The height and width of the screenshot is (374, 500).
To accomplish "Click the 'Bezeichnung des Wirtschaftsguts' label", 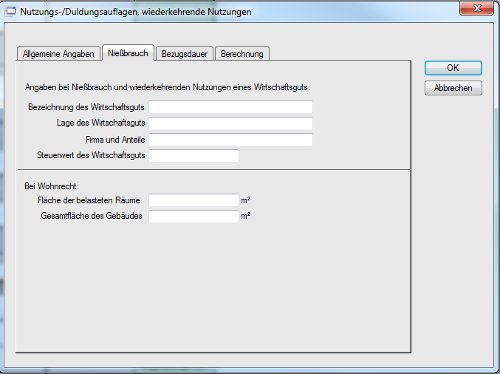I will point(86,107).
